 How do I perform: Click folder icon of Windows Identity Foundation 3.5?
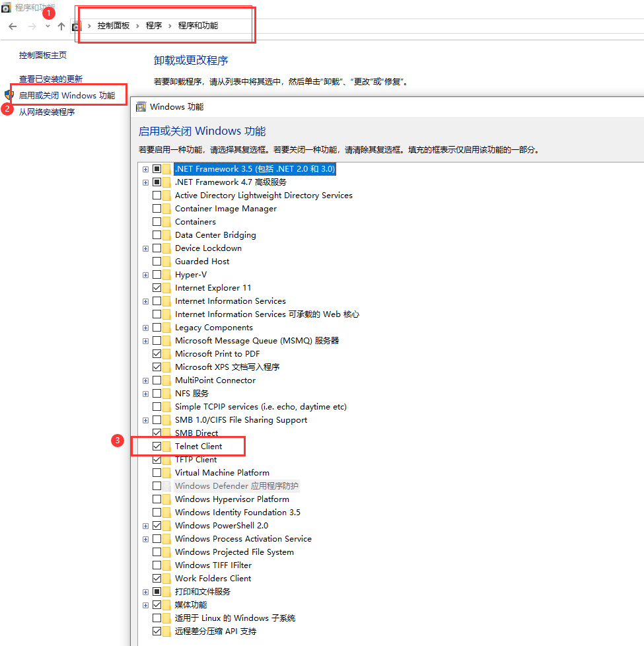pyautogui.click(x=166, y=512)
